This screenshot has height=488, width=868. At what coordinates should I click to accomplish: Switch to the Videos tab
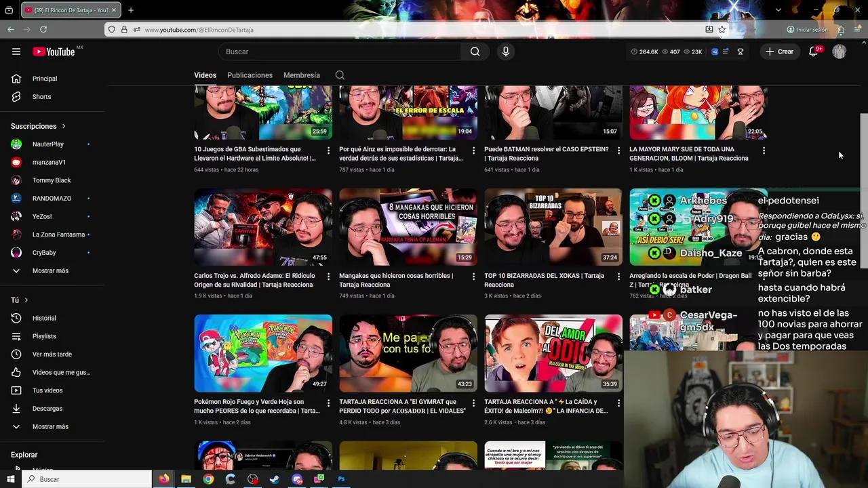coord(205,75)
